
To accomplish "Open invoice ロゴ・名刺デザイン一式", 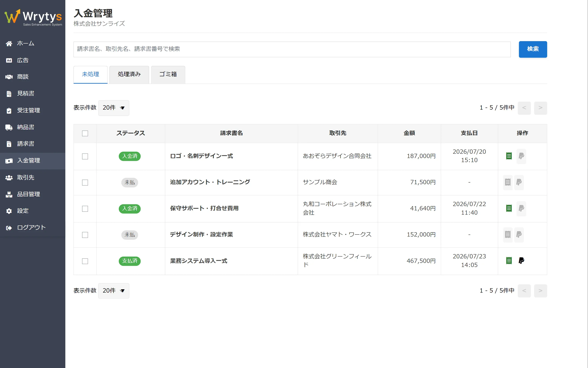I will coord(202,156).
